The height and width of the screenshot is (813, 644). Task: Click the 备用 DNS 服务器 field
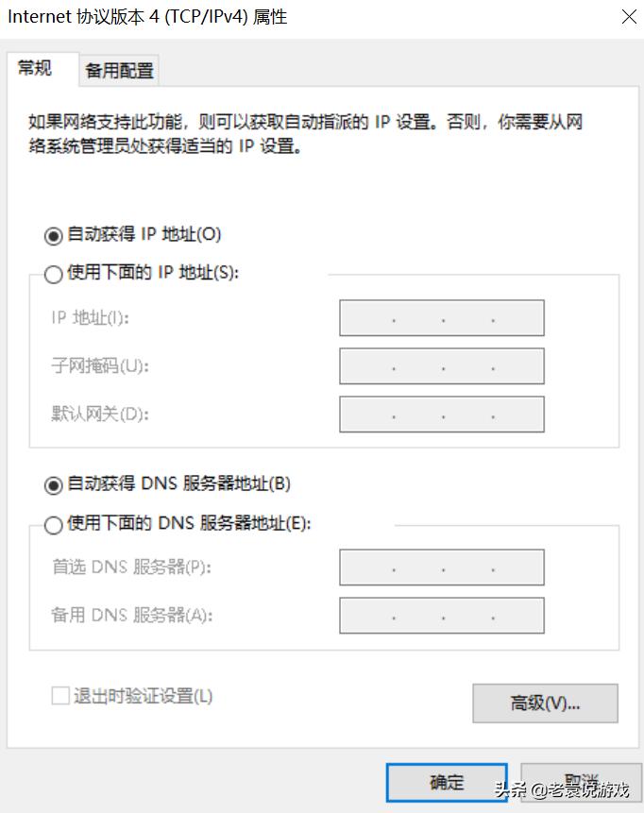441,615
